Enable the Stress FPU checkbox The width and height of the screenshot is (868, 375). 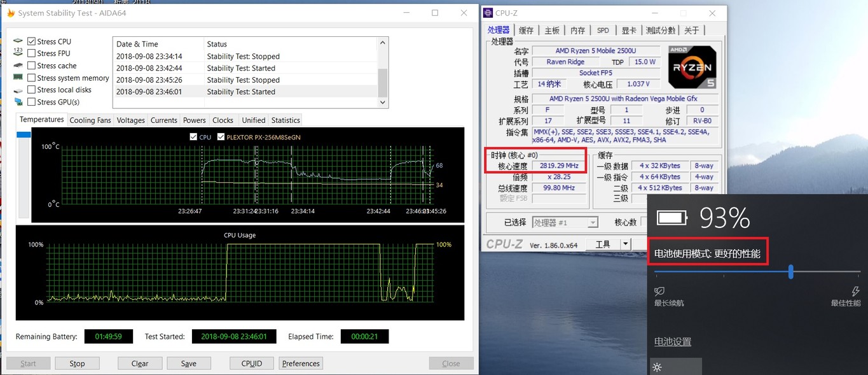click(31, 53)
